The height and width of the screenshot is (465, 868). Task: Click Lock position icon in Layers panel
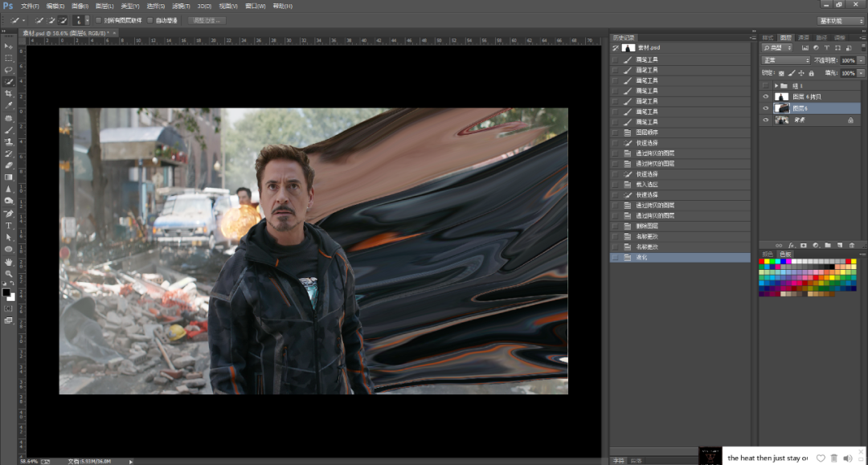[x=801, y=73]
